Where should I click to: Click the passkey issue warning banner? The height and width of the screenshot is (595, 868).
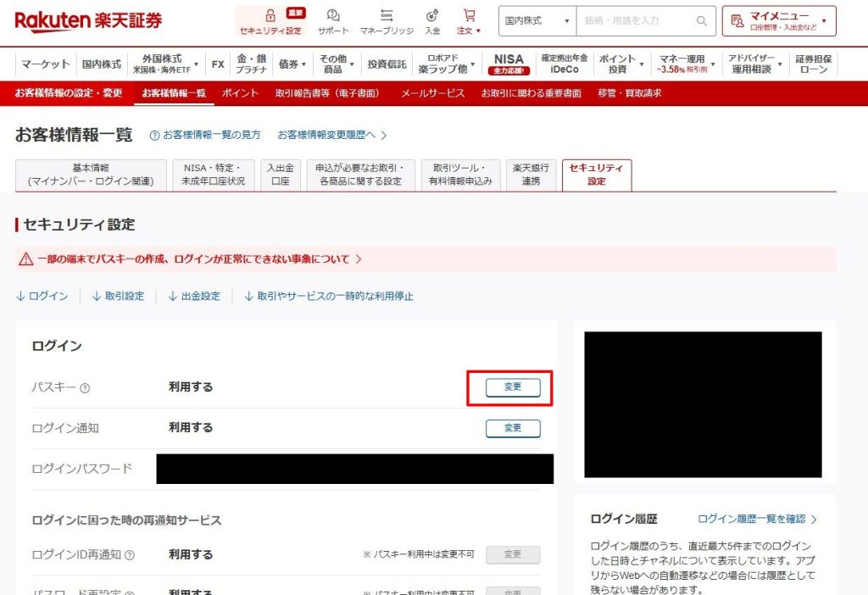(x=192, y=259)
